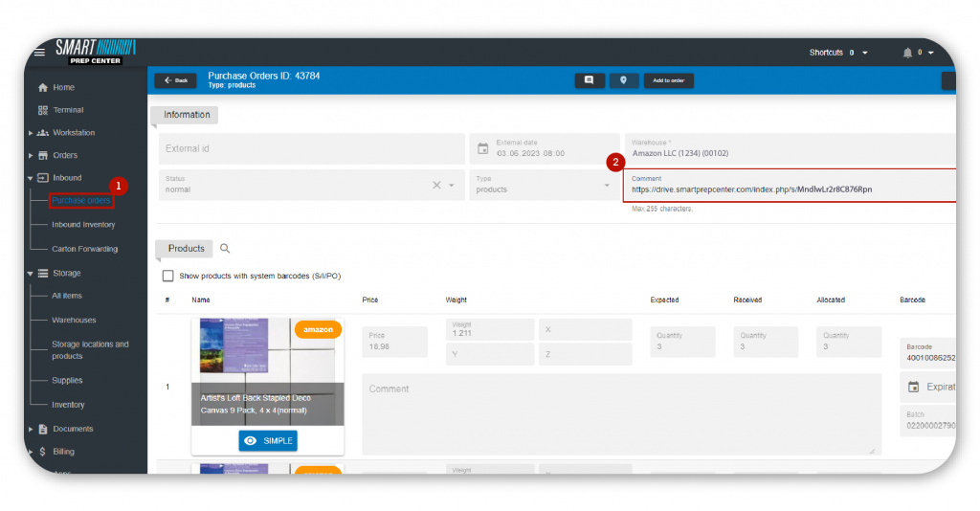The width and height of the screenshot is (980, 511).
Task: Click the chat message icon in header
Action: coord(589,80)
